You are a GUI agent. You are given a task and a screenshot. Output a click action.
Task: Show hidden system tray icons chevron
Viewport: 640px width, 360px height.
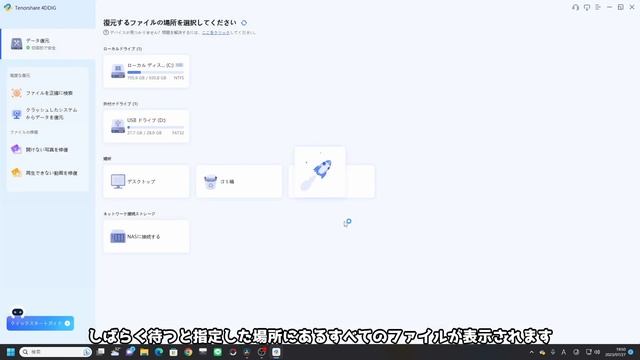[x=531, y=352]
